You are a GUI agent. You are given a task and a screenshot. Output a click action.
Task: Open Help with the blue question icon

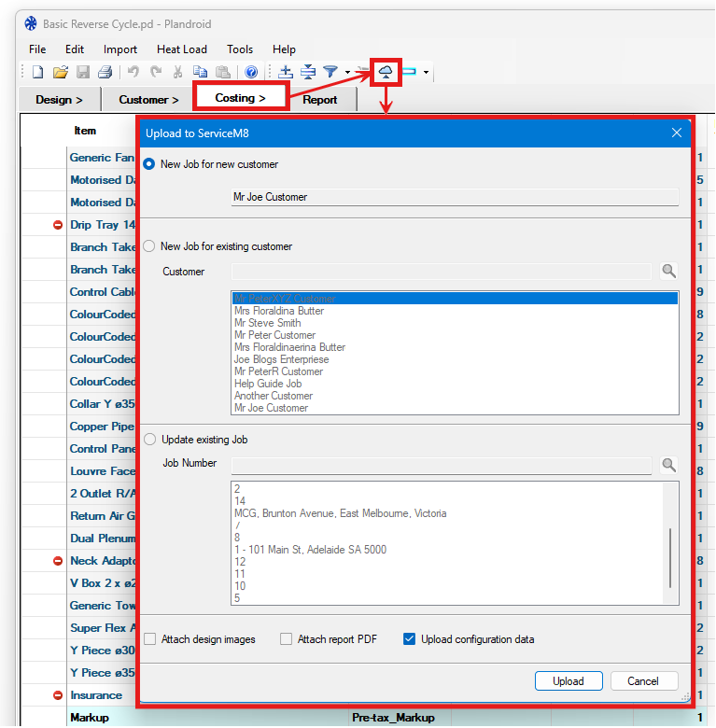click(x=251, y=72)
